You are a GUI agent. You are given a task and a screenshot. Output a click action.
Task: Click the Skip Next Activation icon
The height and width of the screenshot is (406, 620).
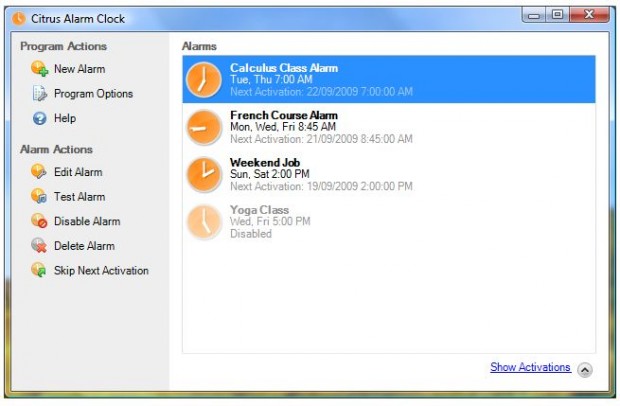tap(39, 270)
